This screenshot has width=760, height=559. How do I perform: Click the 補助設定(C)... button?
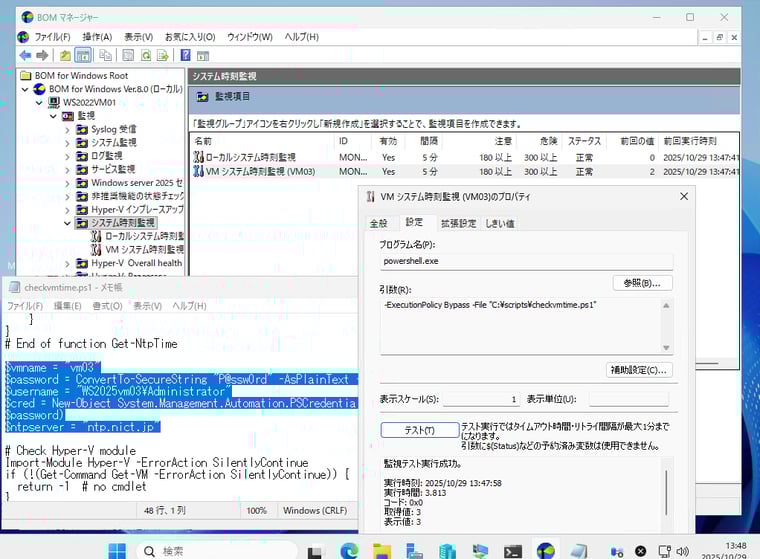pos(639,370)
